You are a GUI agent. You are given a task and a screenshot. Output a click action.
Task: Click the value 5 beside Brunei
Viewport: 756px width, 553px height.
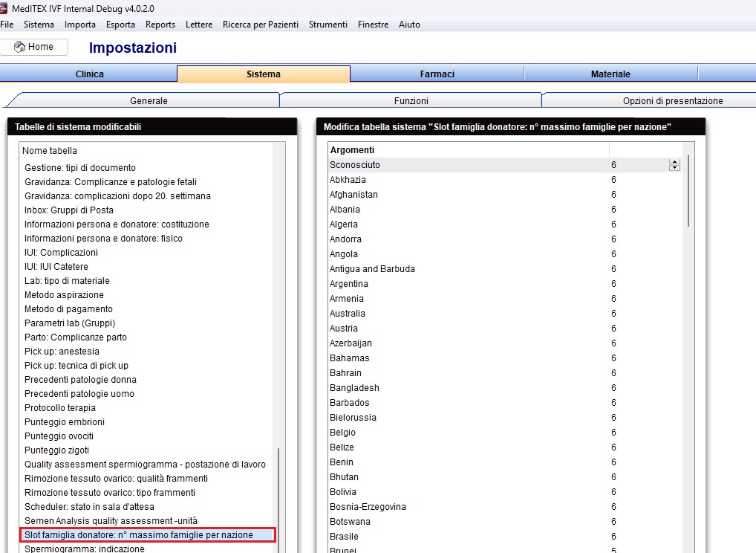[x=613, y=550]
